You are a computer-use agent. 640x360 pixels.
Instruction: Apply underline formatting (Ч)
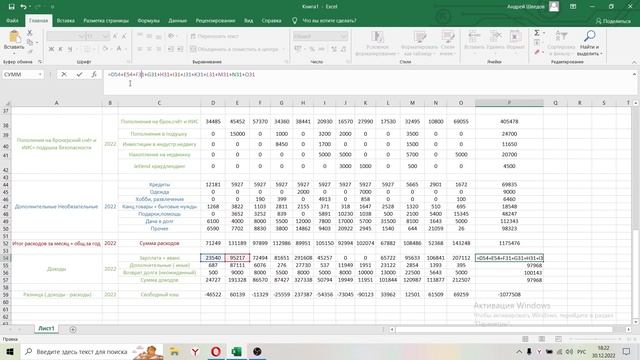pos(70,49)
